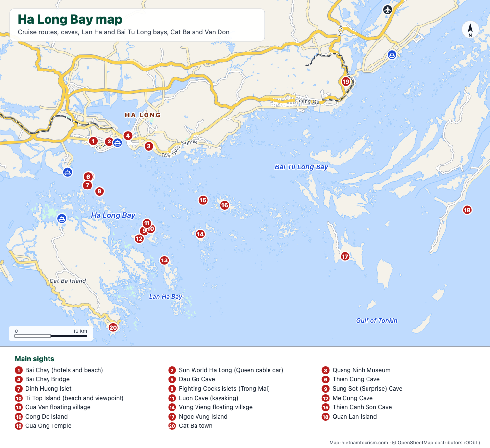
Task: Select map marker 2 for Sun World
Action: (x=109, y=141)
